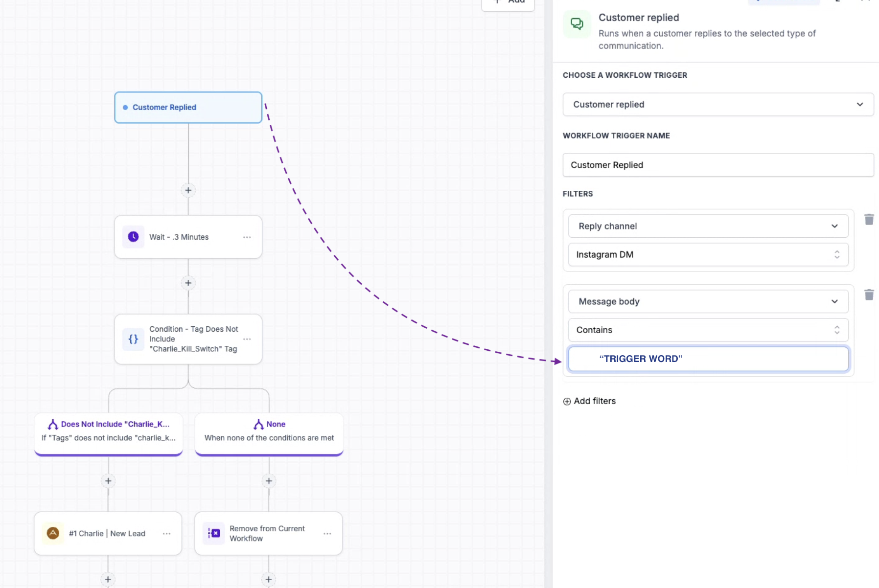Open the Message body filter dropdown
The height and width of the screenshot is (588, 879).
[708, 301]
